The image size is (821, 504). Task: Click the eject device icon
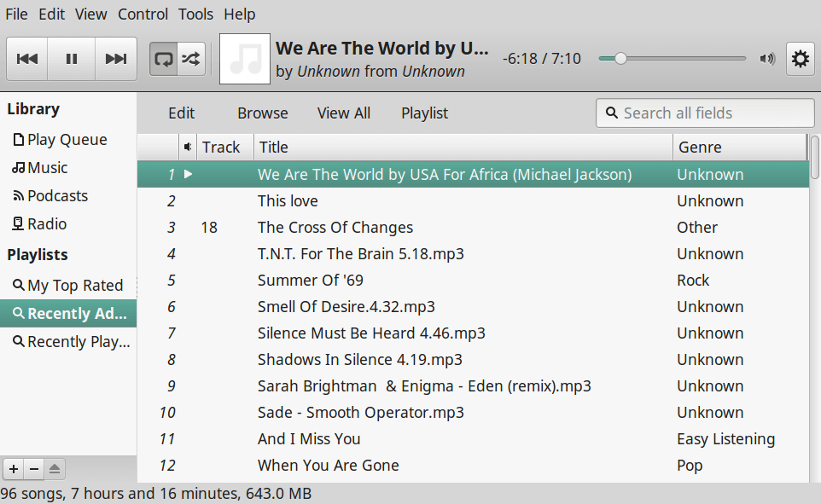click(x=55, y=468)
